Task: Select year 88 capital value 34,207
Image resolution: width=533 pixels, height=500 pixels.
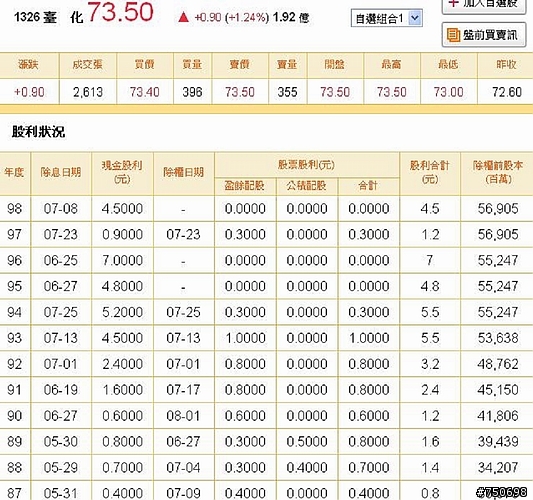Action: pos(498,468)
